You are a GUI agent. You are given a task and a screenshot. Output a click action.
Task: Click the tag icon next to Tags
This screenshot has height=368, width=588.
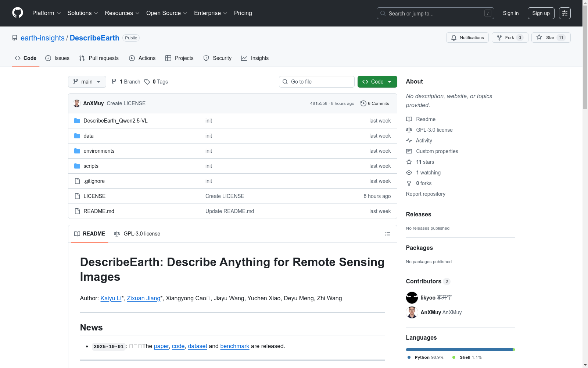(x=147, y=82)
